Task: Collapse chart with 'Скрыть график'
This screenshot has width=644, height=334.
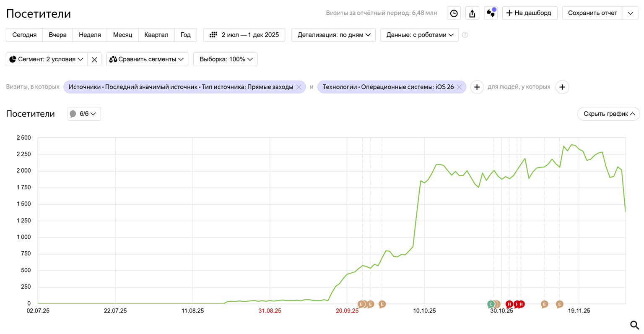Action: (608, 114)
